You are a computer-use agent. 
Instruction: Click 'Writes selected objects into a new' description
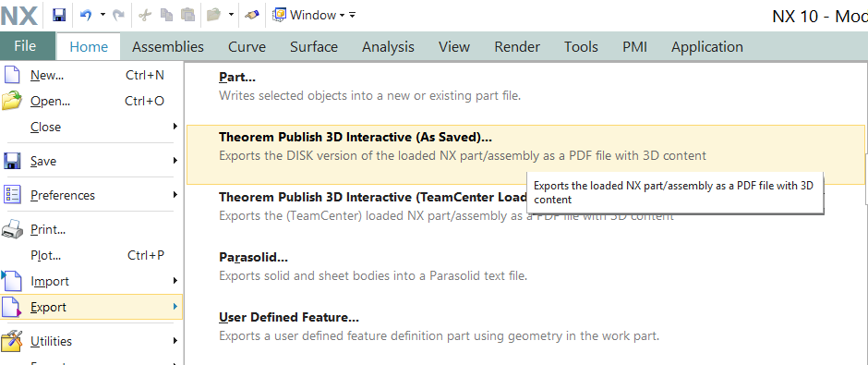click(369, 96)
